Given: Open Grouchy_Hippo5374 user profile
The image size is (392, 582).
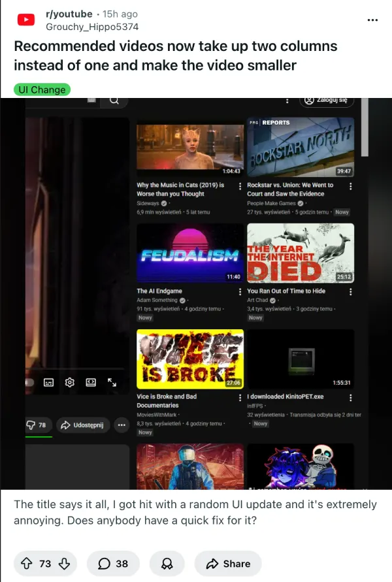Looking at the screenshot, I should (x=92, y=27).
